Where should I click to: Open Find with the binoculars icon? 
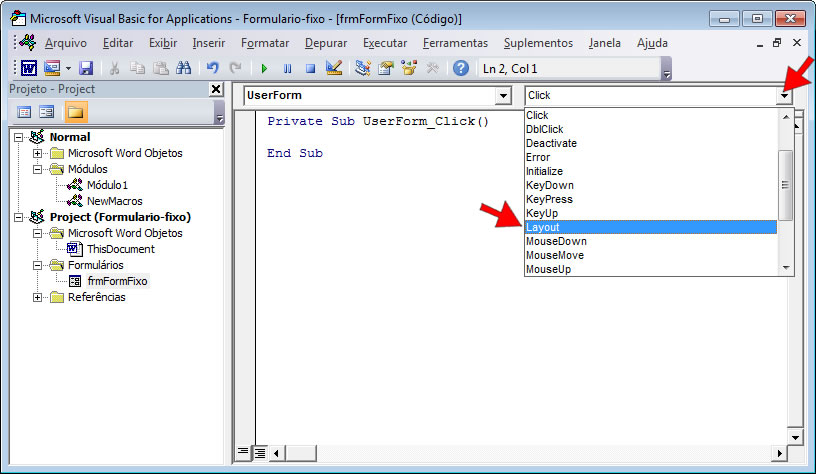pos(184,68)
